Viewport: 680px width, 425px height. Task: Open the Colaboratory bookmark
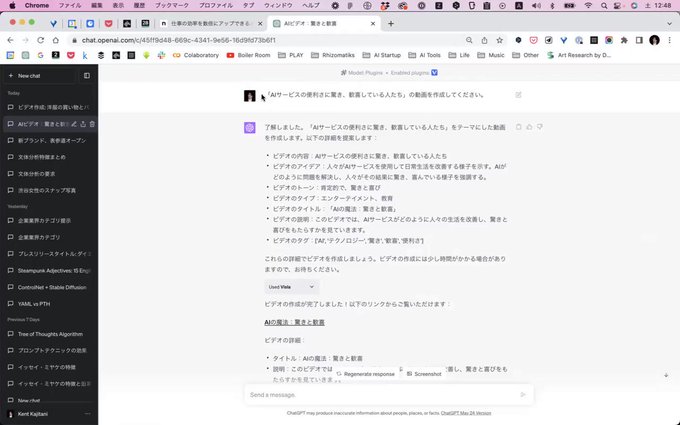tap(196, 55)
